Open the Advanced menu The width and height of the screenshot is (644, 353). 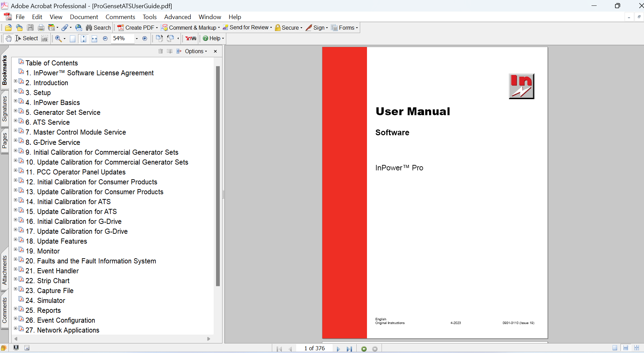pyautogui.click(x=178, y=17)
